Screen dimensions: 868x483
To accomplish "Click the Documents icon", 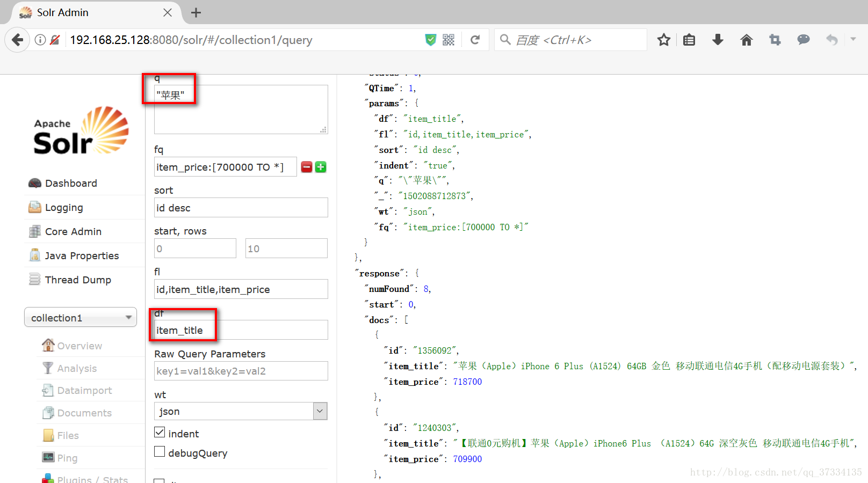I will 48,413.
